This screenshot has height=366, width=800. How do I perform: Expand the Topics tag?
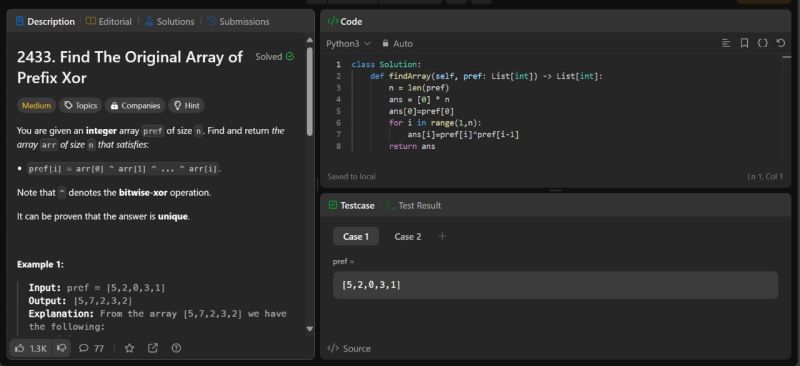pyautogui.click(x=81, y=106)
